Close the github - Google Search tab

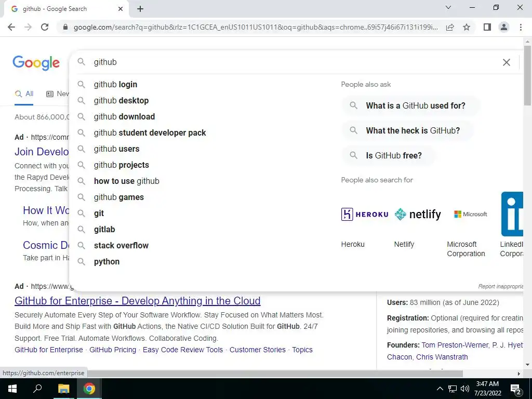point(121,9)
